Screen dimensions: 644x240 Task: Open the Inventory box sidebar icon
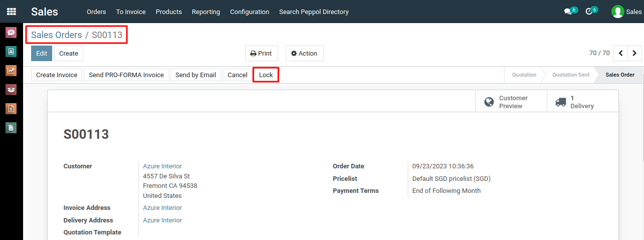pyautogui.click(x=11, y=90)
